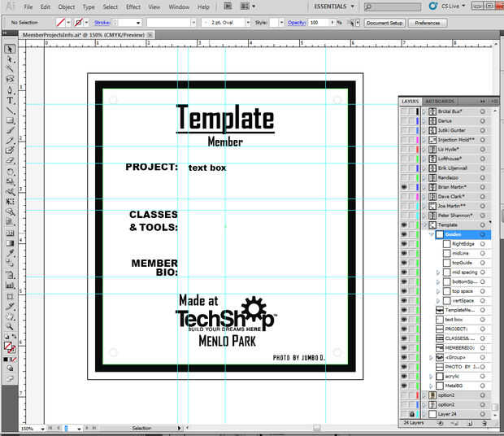
Task: Hide the PROJECT: text layer eye icon
Action: coord(404,329)
